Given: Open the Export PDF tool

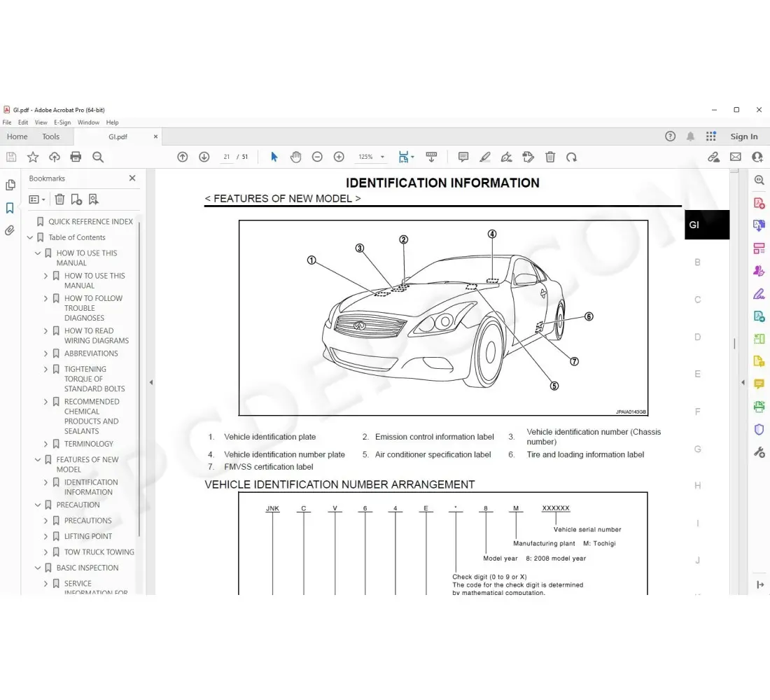Looking at the screenshot, I should coord(759,225).
